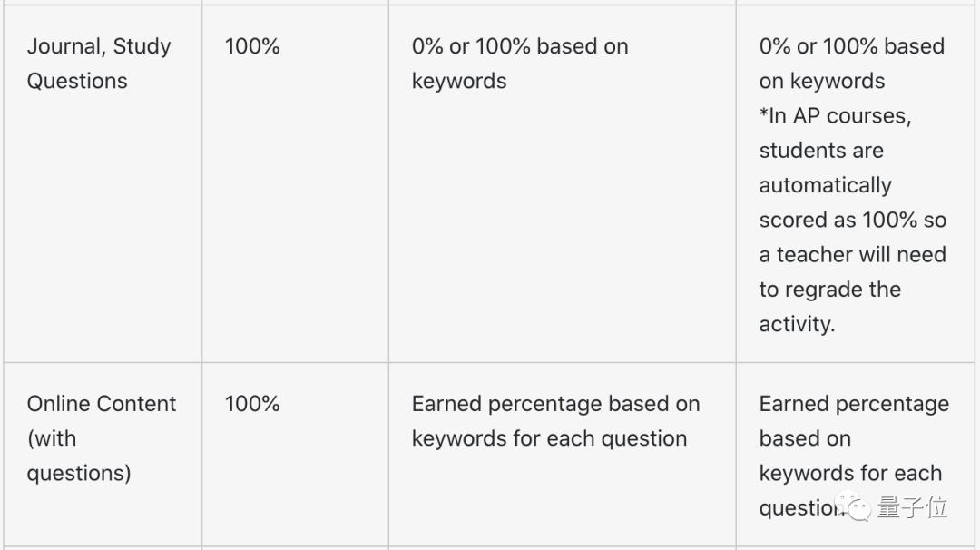This screenshot has height=550, width=980.
Task: Click the "(with" text in first column
Action: coord(52,438)
